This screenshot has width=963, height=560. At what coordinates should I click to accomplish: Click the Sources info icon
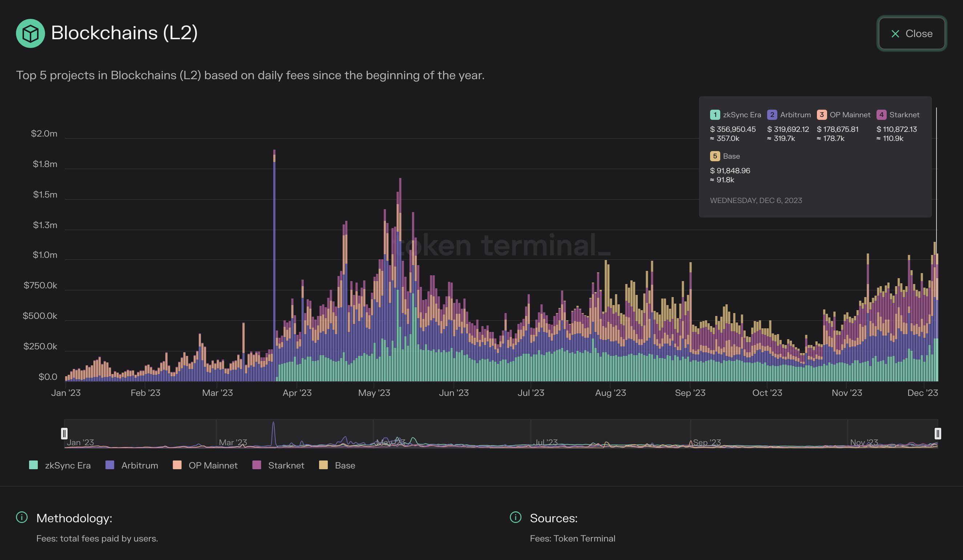(515, 517)
